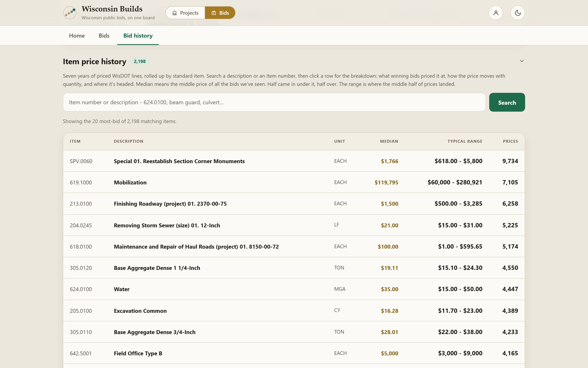Image resolution: width=588 pixels, height=368 pixels.
Task: Click the Wisconsin Builds logo icon
Action: [70, 13]
